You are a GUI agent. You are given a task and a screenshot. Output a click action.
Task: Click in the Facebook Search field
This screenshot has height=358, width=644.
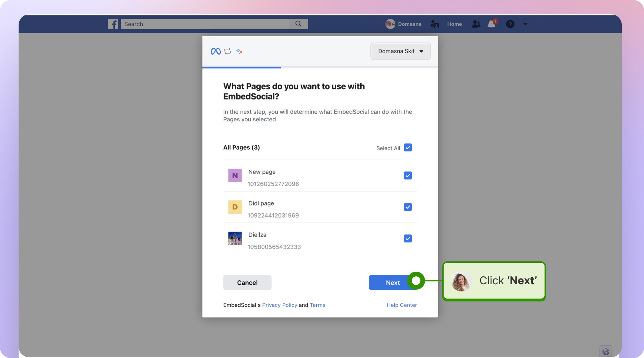click(205, 24)
